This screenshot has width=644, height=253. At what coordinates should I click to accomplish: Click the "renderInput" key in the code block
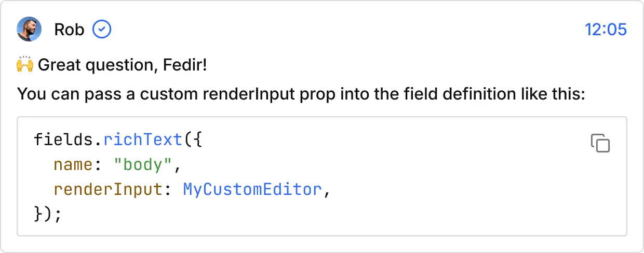click(108, 190)
